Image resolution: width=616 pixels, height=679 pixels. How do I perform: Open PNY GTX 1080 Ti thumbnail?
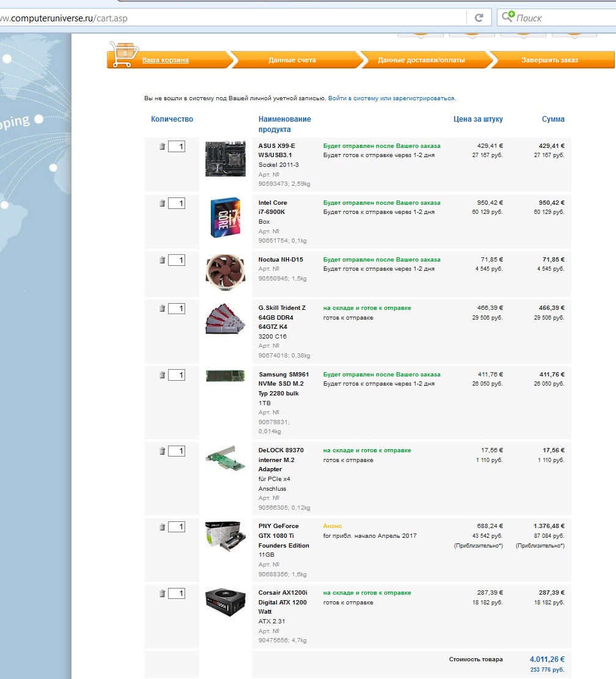(225, 536)
